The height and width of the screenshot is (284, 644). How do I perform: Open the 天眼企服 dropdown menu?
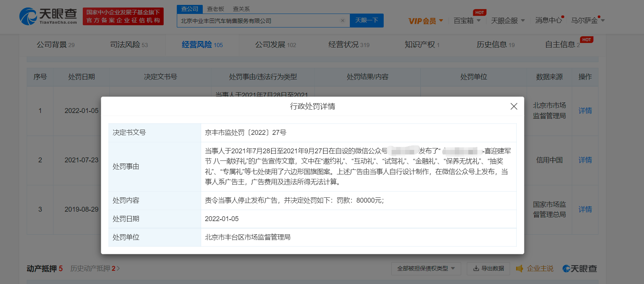[508, 21]
